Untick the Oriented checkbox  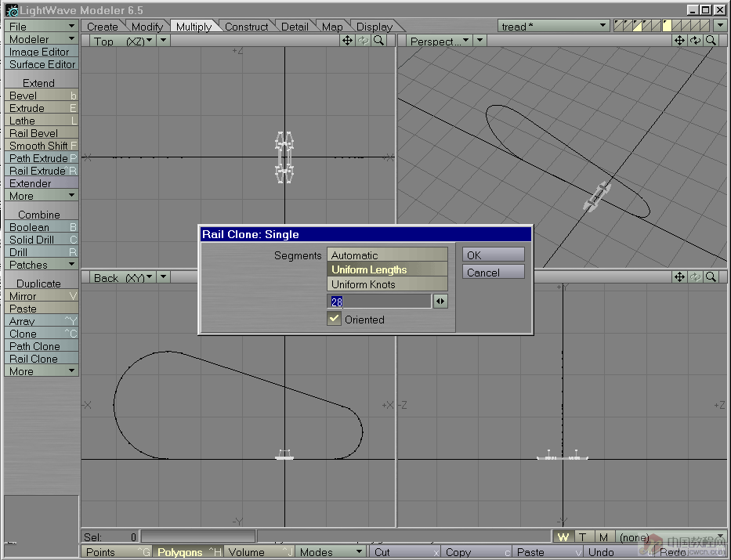click(334, 319)
